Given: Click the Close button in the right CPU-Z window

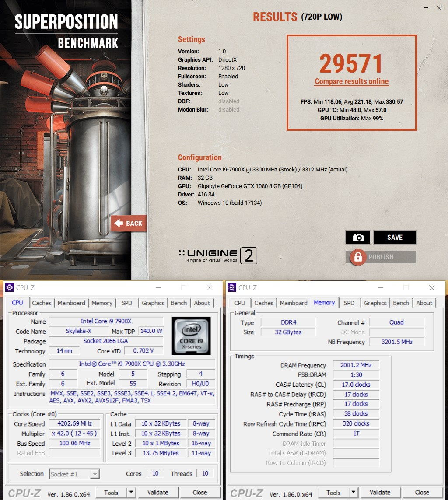Looking at the screenshot, I should [422, 493].
